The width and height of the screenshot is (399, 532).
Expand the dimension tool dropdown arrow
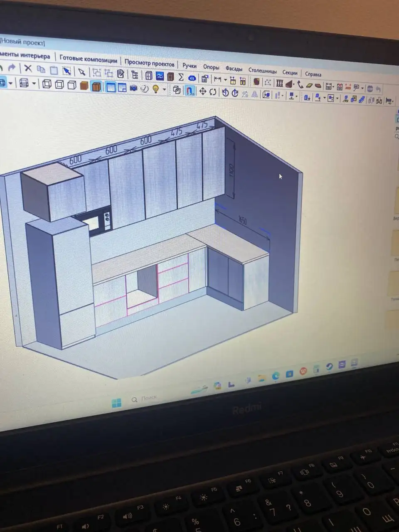225,80
